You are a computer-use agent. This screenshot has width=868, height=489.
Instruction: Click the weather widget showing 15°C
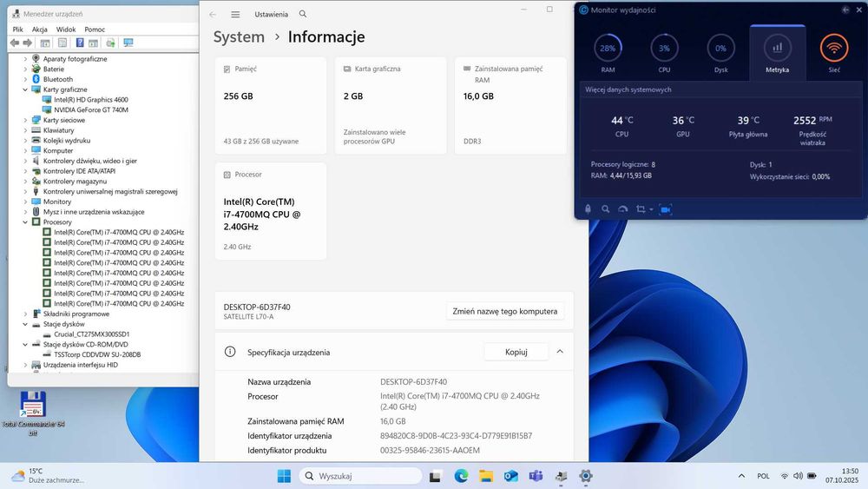(47, 476)
